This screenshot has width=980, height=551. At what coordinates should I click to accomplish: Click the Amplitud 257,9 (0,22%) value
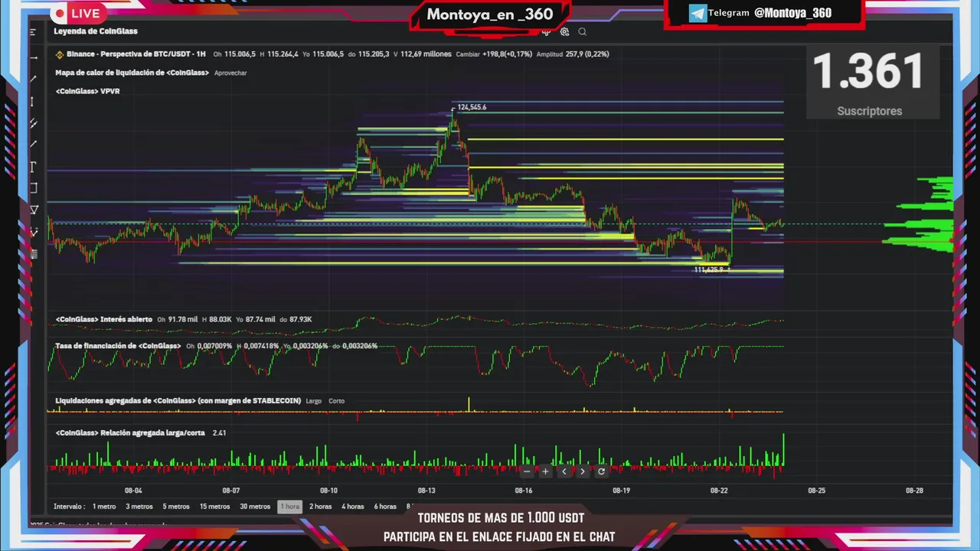point(573,54)
